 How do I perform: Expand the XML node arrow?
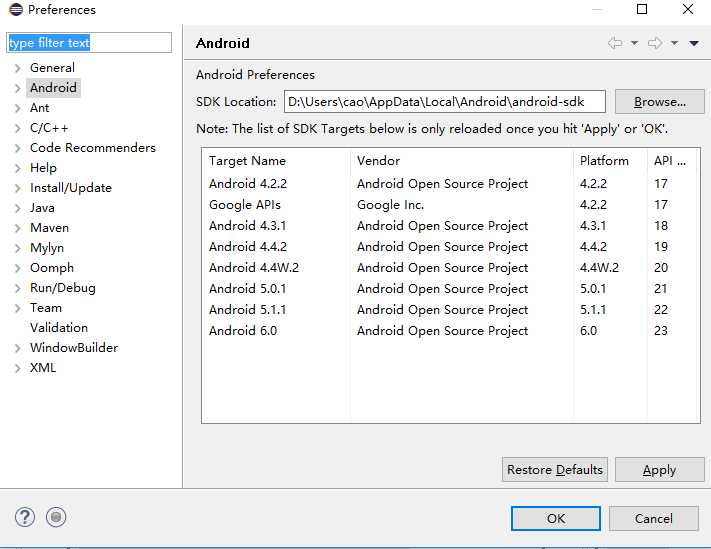(x=18, y=368)
